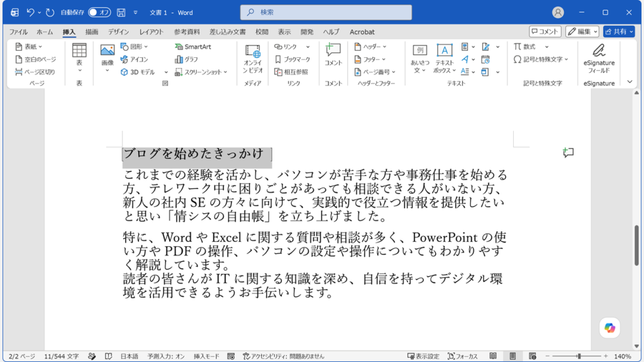Open the 表 table insert grid
The height and width of the screenshot is (362, 644).
pos(79,58)
